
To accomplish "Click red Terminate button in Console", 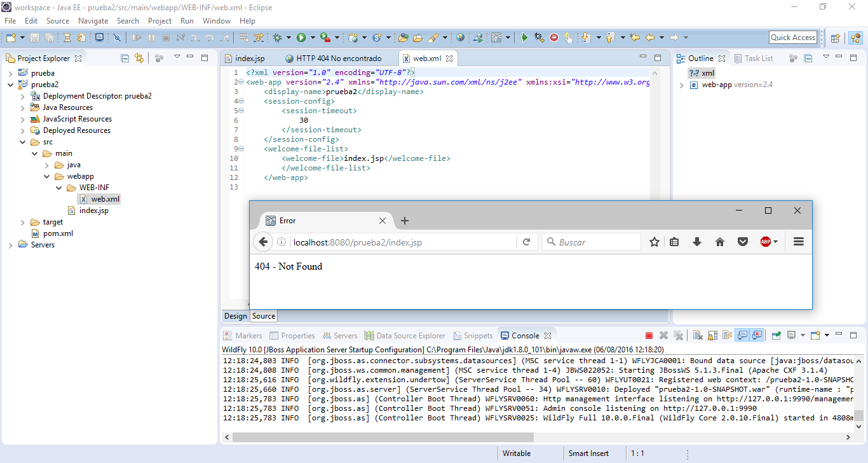I will [649, 335].
